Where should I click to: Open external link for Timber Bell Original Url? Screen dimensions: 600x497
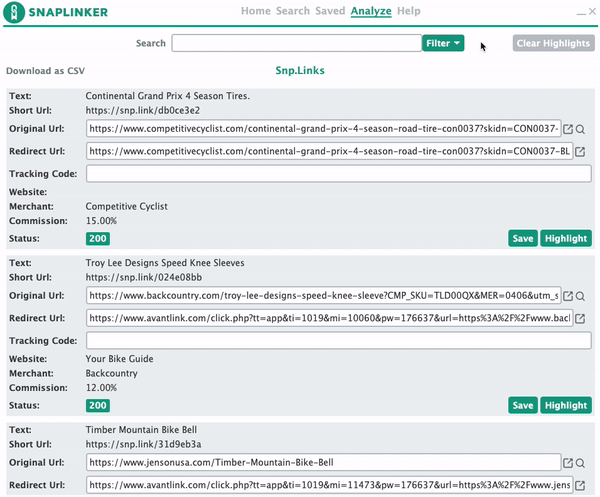point(568,463)
